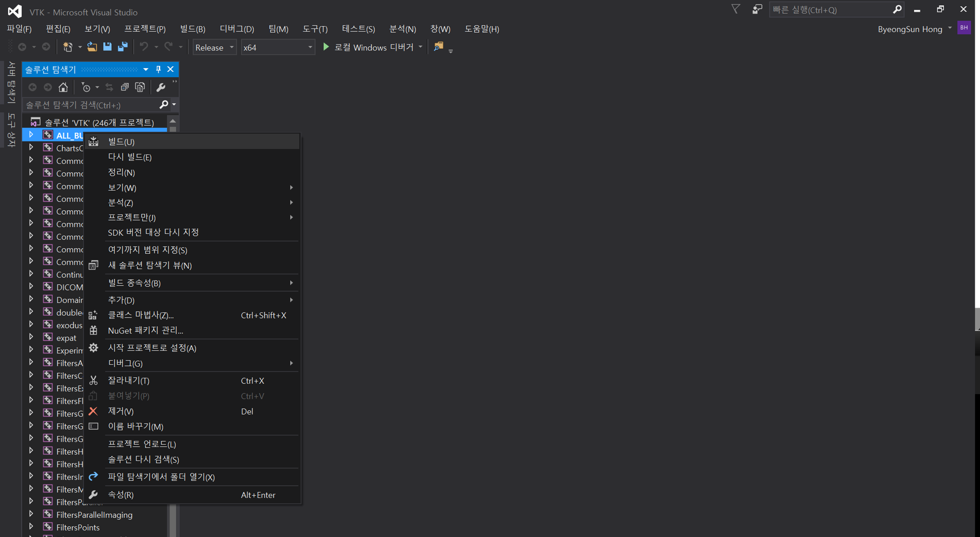Click the Solution Explorer search field
Viewport: 980px width, 537px height.
pyautogui.click(x=91, y=105)
